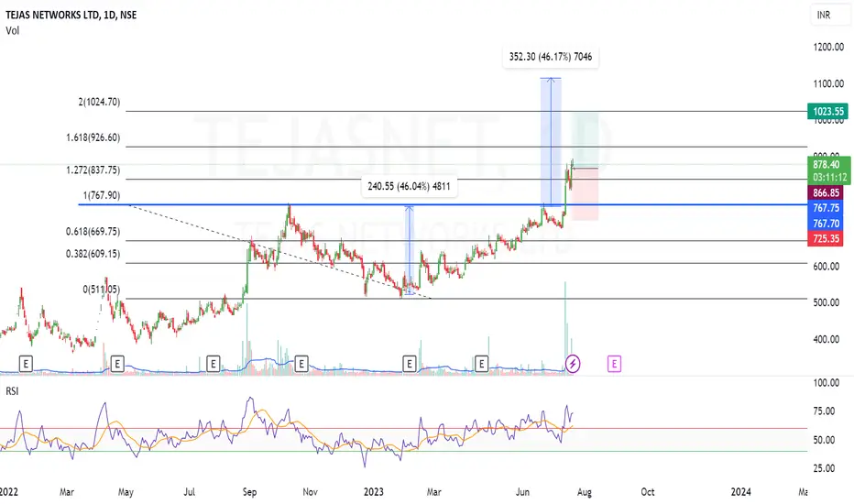Click the RSI 75.00 axis value
This screenshot has height=504, width=854.
[x=824, y=411]
